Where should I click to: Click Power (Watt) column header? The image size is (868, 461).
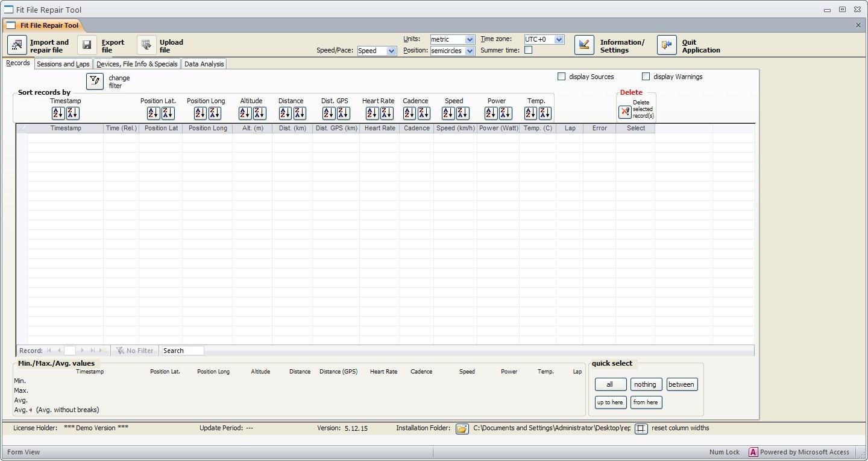tap(498, 129)
